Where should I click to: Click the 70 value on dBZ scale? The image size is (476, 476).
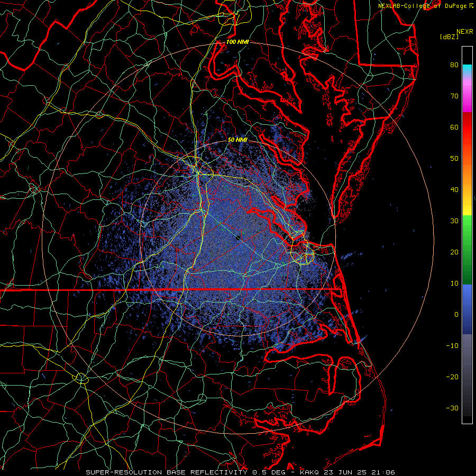[454, 96]
